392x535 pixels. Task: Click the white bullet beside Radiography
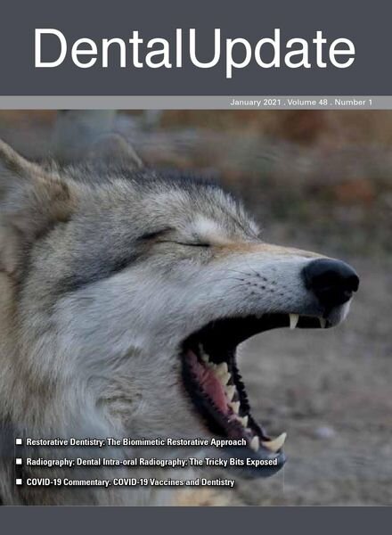pos(19,462)
